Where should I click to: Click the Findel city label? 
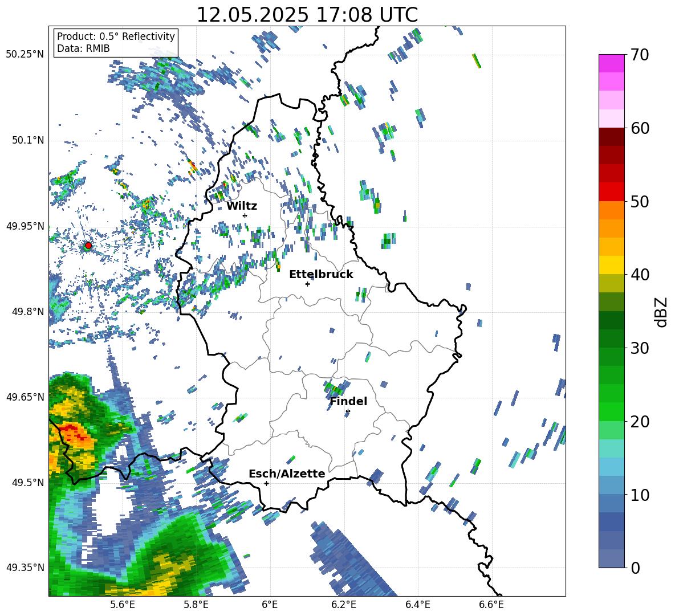pyautogui.click(x=348, y=401)
